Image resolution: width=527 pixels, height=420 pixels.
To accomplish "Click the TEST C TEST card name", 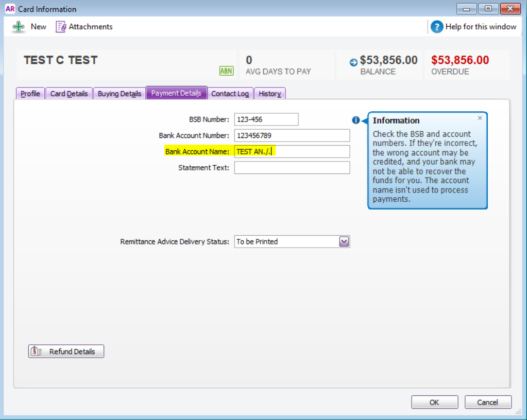I will [60, 60].
